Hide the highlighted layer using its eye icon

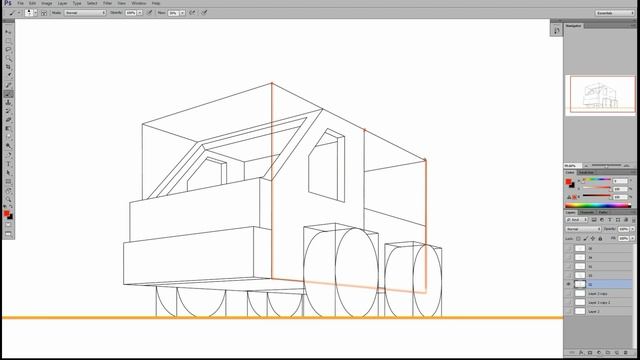point(569,284)
